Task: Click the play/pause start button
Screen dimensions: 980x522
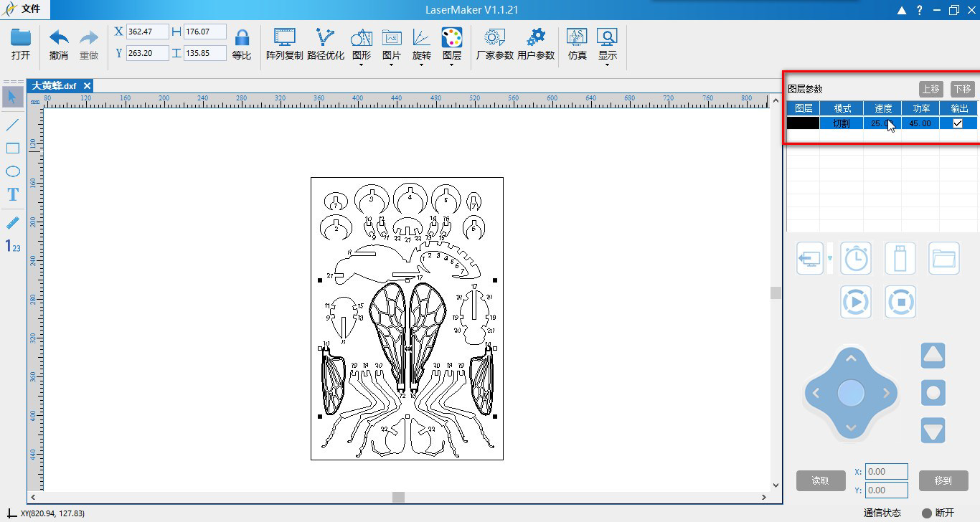Action: click(856, 302)
